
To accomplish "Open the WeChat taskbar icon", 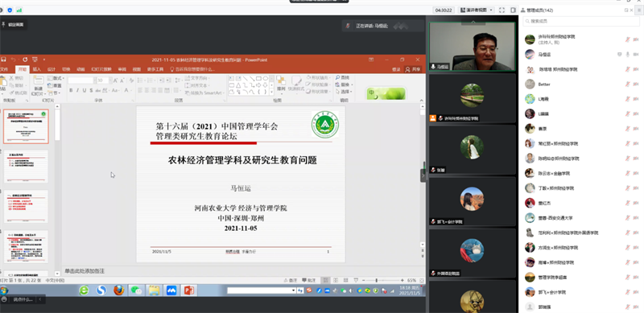I will pos(136,290).
